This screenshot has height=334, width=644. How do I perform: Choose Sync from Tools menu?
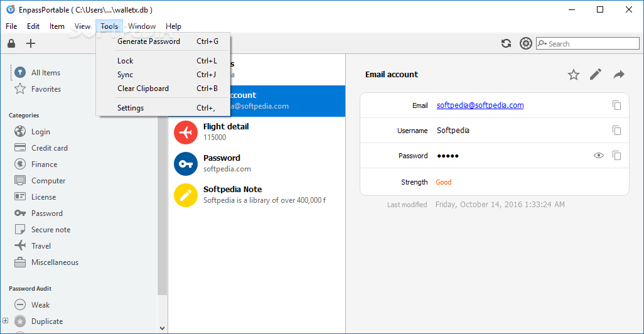tap(163, 75)
